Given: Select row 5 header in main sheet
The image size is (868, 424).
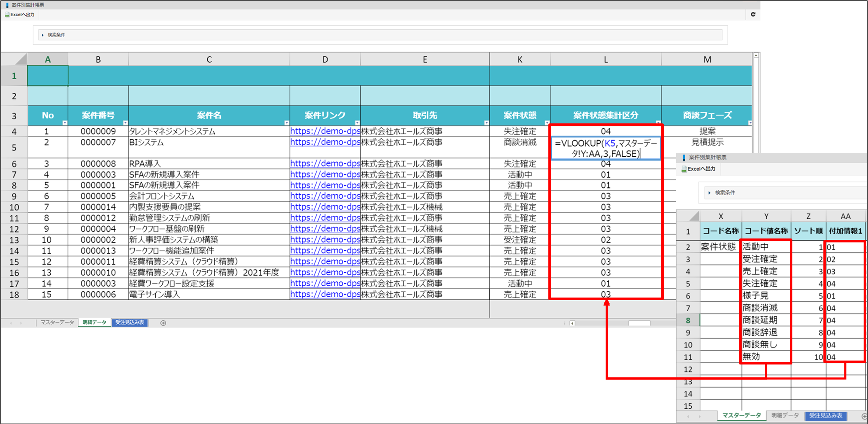Looking at the screenshot, I should click(14, 148).
